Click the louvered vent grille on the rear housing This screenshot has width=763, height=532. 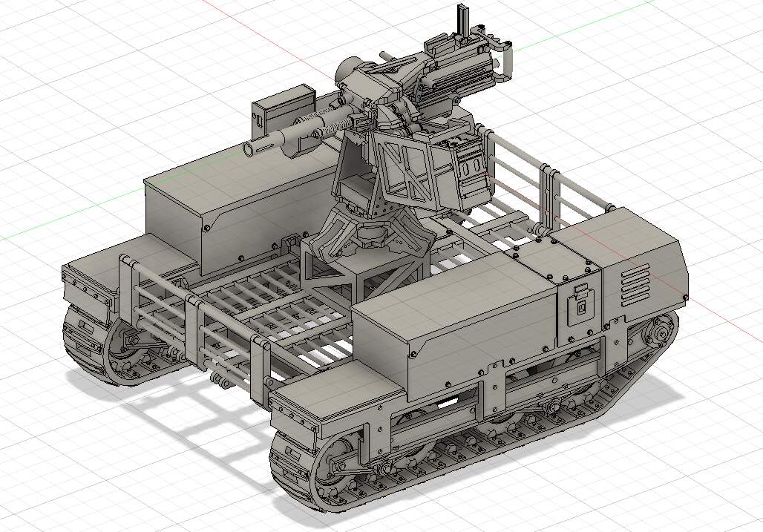coord(635,286)
